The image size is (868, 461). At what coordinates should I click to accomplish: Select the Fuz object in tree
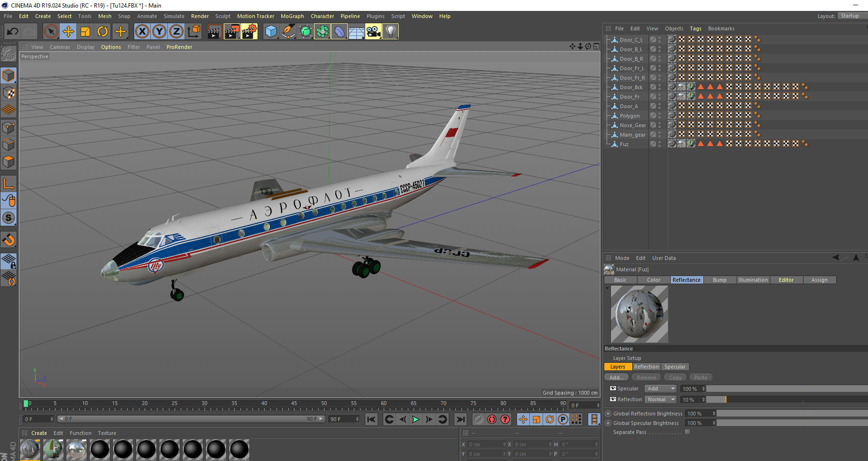[624, 144]
